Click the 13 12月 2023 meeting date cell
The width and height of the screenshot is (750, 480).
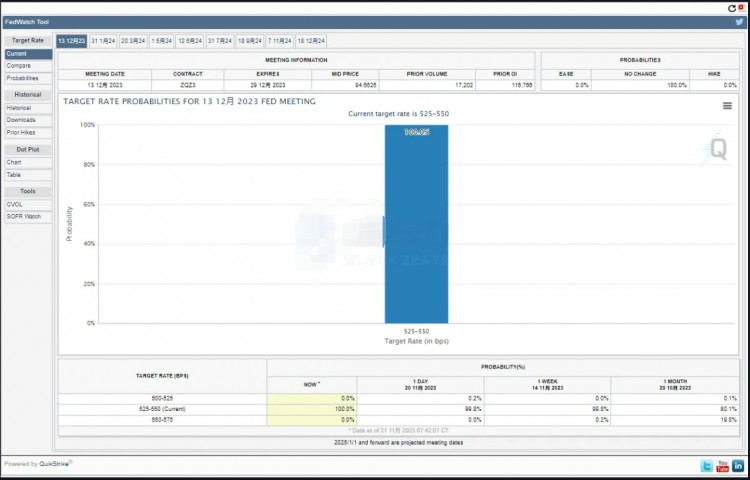pos(105,85)
